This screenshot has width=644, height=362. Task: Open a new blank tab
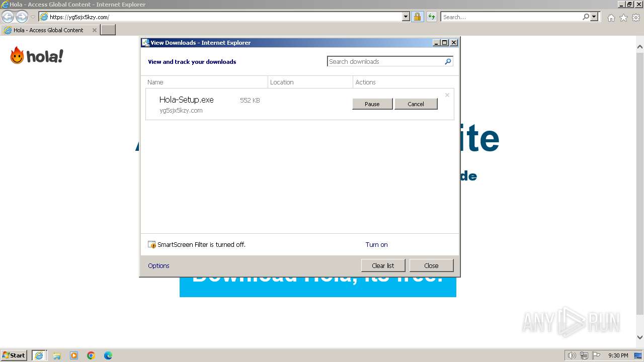[x=108, y=30]
